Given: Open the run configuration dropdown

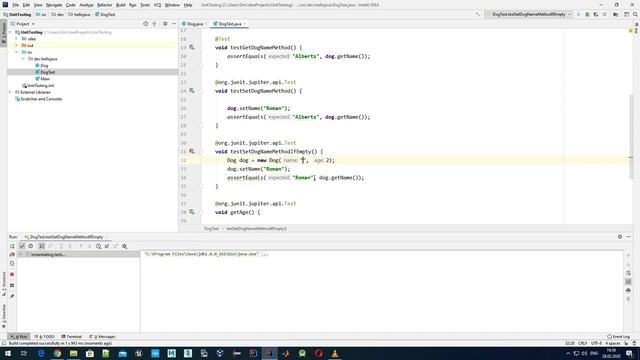Looking at the screenshot, I should pyautogui.click(x=529, y=14).
